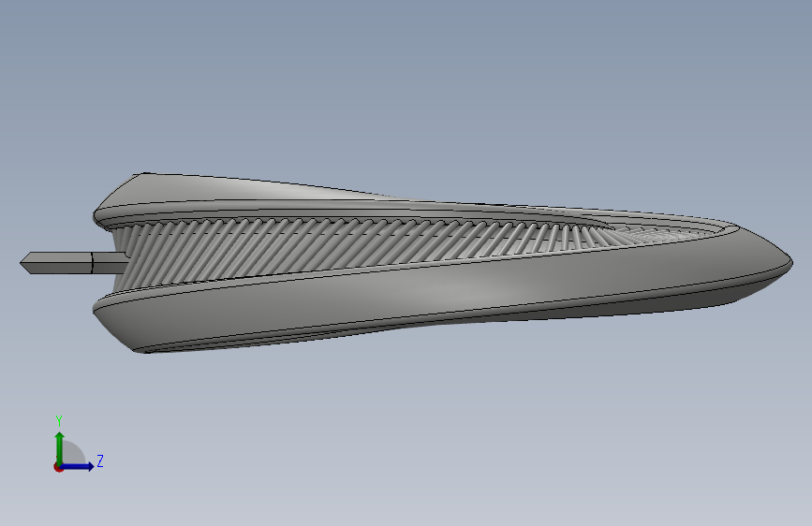812x526 pixels.
Task: Click the Z axis label
Action: (x=100, y=460)
